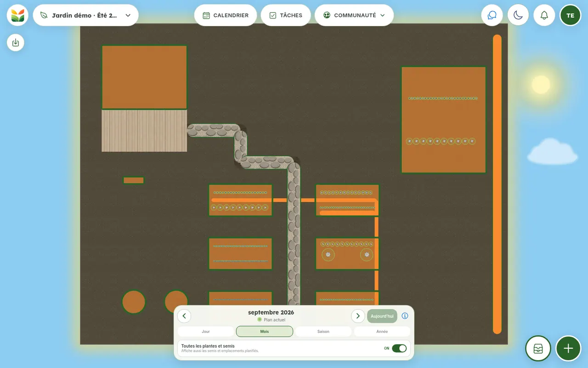Image resolution: width=588 pixels, height=368 pixels.
Task: Switch to dark mode moon icon
Action: pos(518,15)
